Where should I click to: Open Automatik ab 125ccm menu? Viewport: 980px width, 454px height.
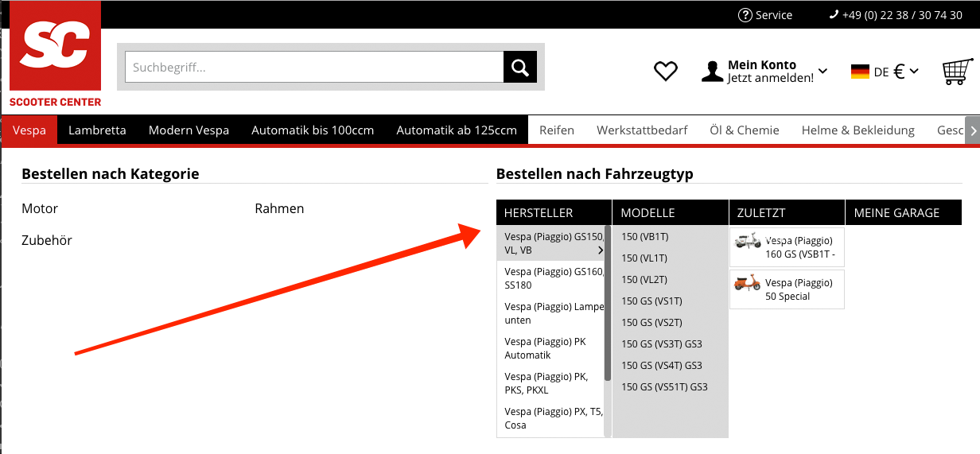point(457,130)
